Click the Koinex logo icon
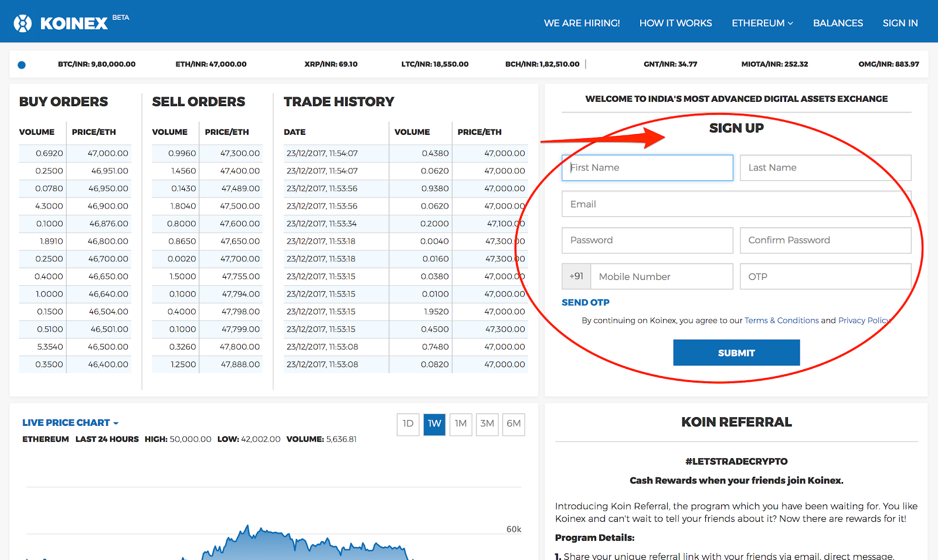The image size is (938, 560). (x=23, y=23)
